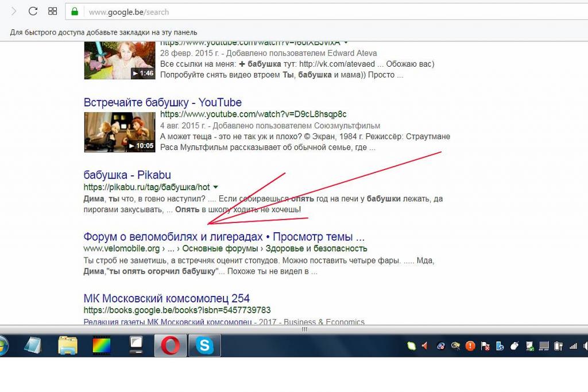Click books.google.be/books?isbn=5457739783 URL
The height and width of the screenshot is (392, 588).
(177, 310)
